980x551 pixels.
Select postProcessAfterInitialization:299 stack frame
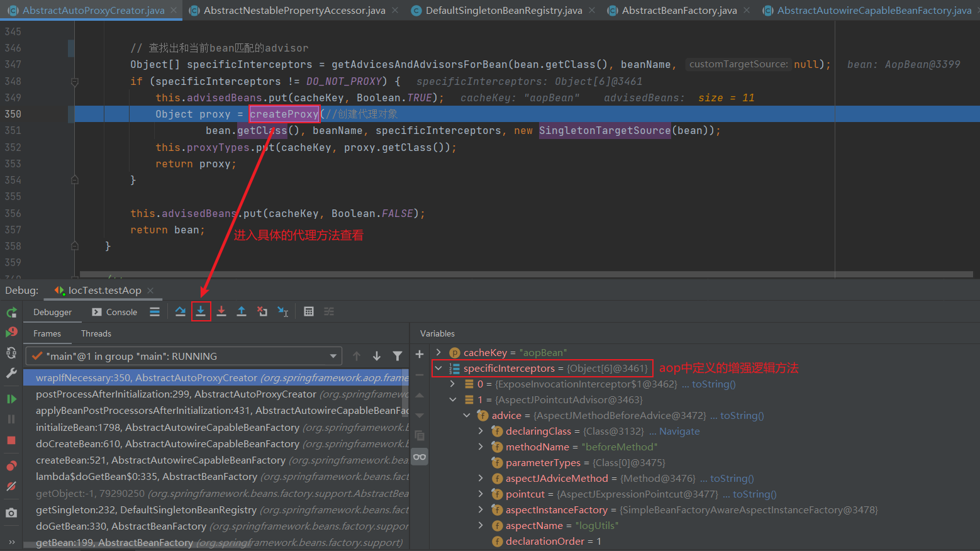coord(216,394)
